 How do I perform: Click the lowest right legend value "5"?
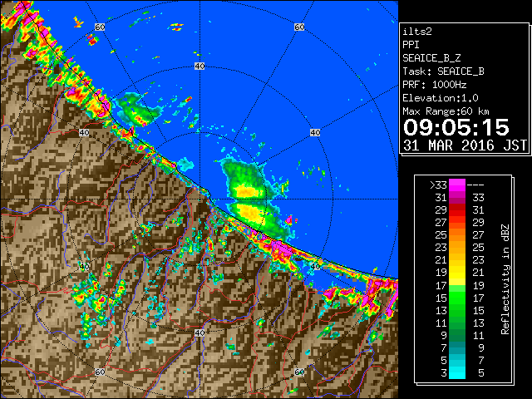(480, 373)
